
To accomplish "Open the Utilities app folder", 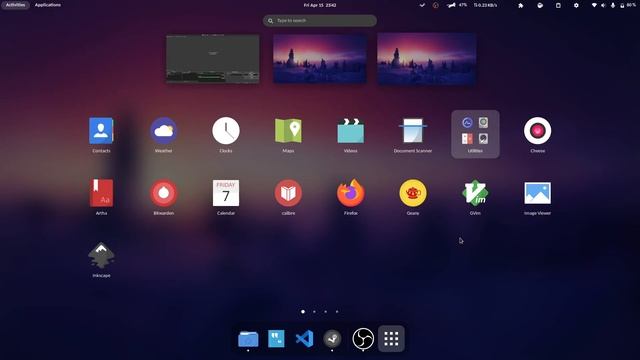I will coord(475,134).
